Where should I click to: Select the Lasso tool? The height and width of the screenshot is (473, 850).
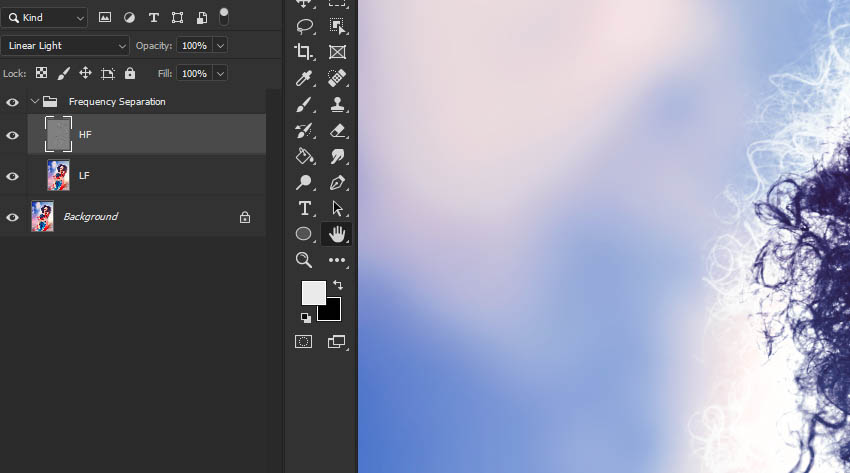(305, 26)
